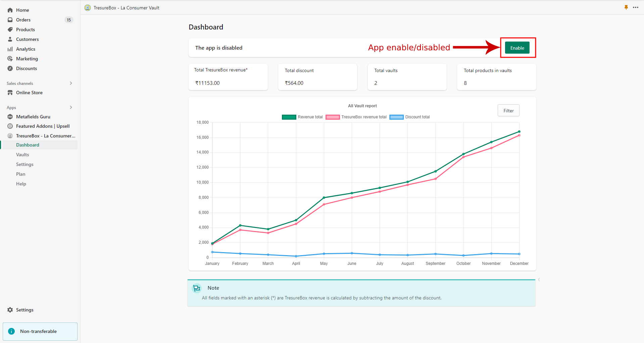Image resolution: width=644 pixels, height=343 pixels.
Task: Click the "The app is disabled" status text
Action: click(219, 48)
